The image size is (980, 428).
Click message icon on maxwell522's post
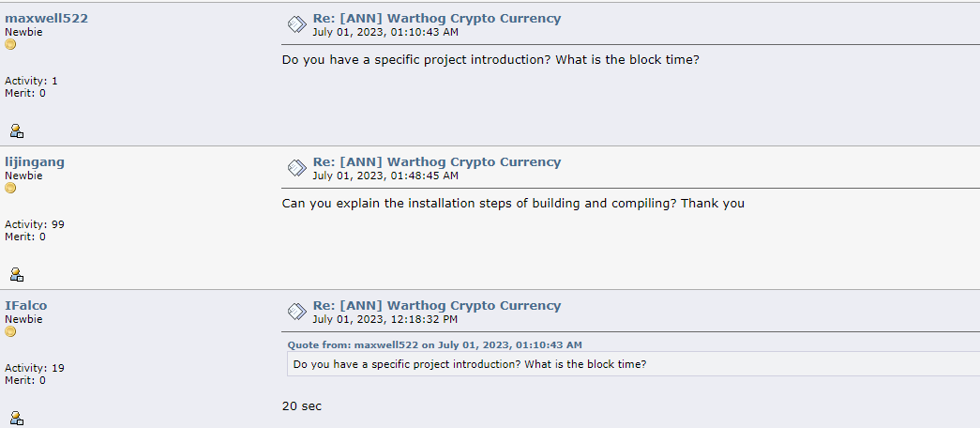pos(296,24)
